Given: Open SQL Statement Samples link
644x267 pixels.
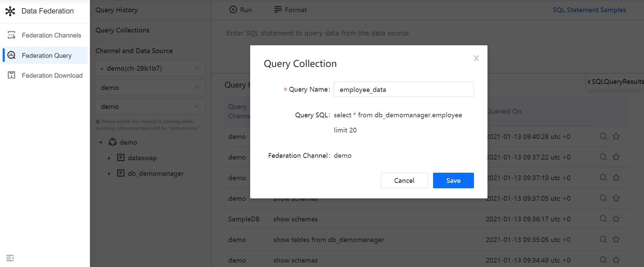Looking at the screenshot, I should pos(589,10).
